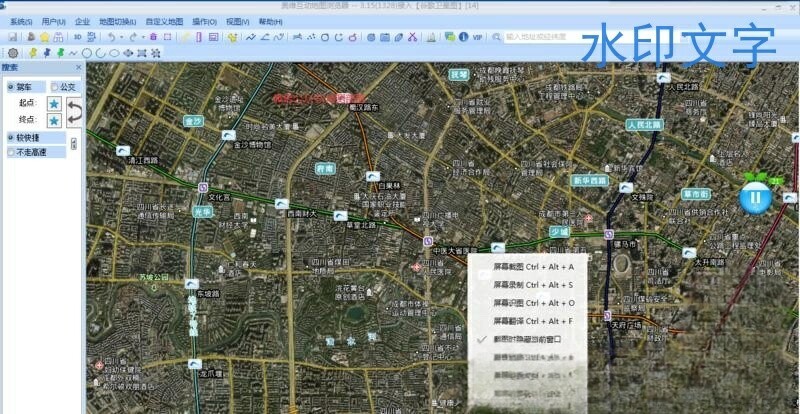Click the green chat bubbles icon
Screen dimensions: 800x414
450,37
